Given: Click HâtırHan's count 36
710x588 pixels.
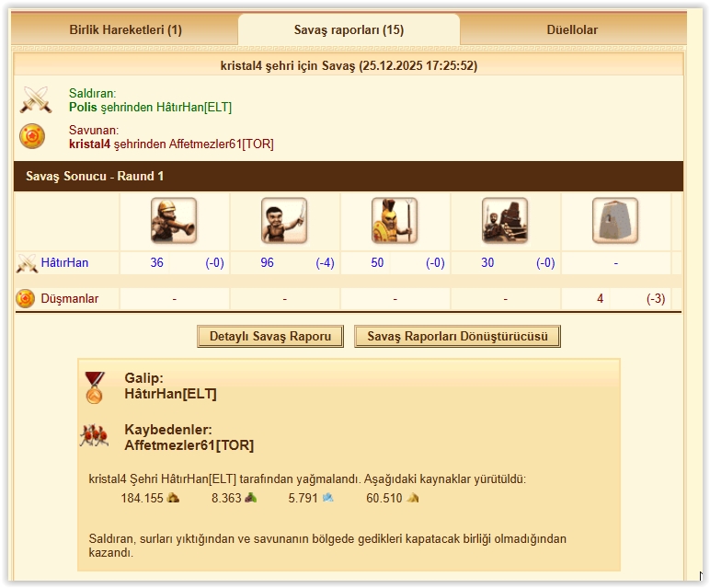Looking at the screenshot, I should click(156, 263).
